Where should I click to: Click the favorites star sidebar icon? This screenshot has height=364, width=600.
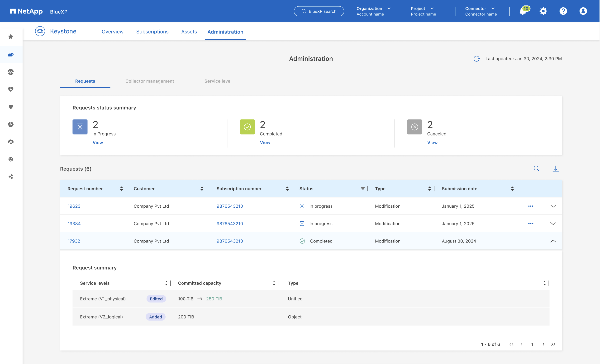click(11, 37)
